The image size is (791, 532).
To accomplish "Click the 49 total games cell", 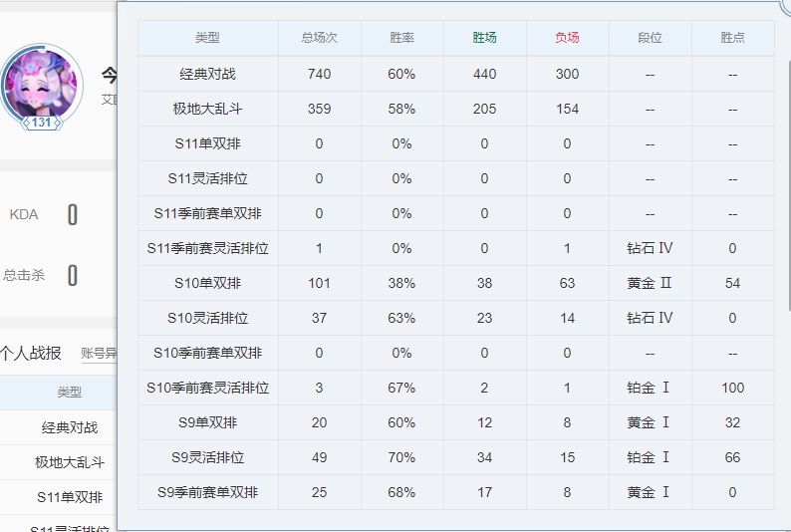I will pos(320,457).
